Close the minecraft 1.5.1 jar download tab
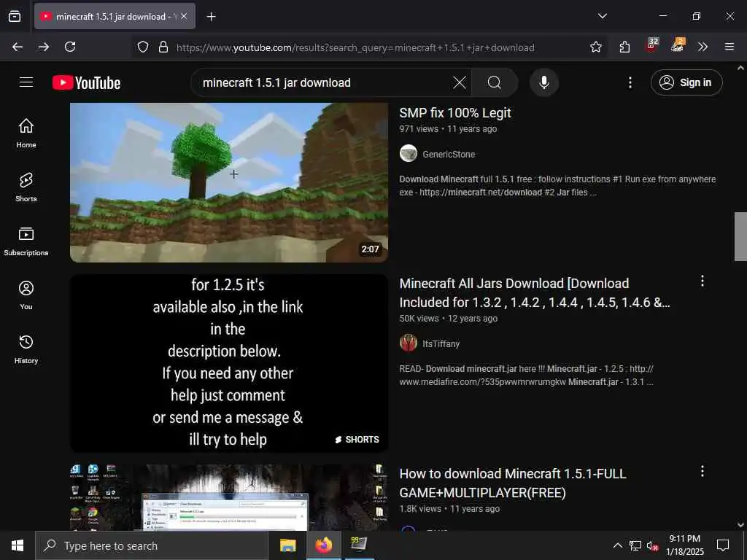Image resolution: width=747 pixels, height=560 pixels. 184,16
